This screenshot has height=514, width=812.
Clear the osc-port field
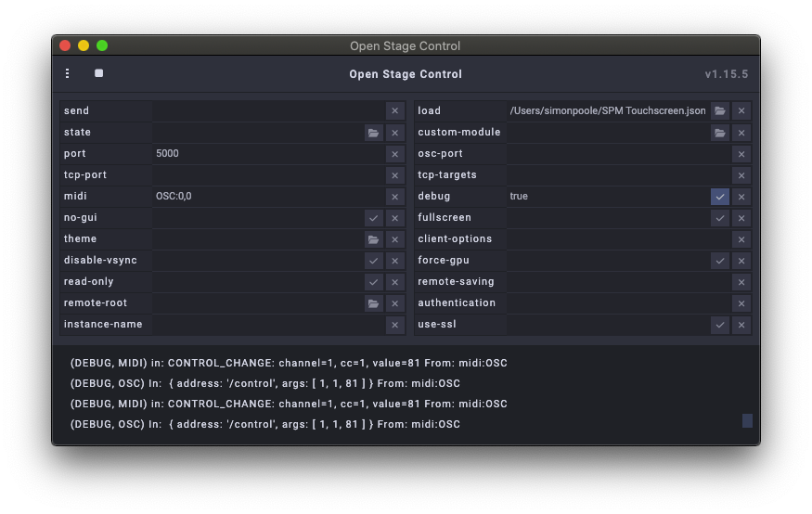(x=741, y=154)
